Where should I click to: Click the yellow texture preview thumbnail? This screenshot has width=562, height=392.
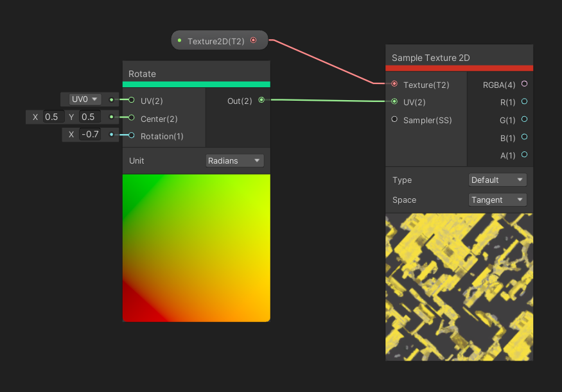tap(459, 287)
